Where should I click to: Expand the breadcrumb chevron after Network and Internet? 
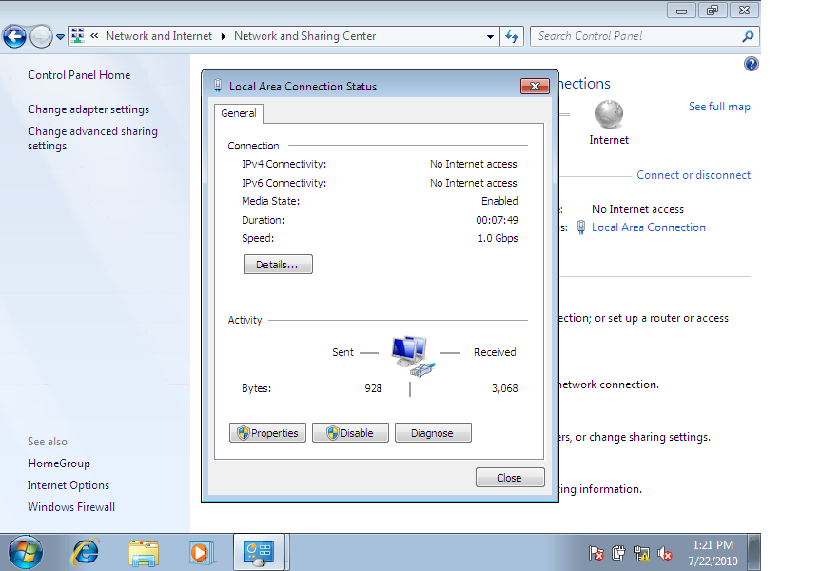[x=223, y=36]
